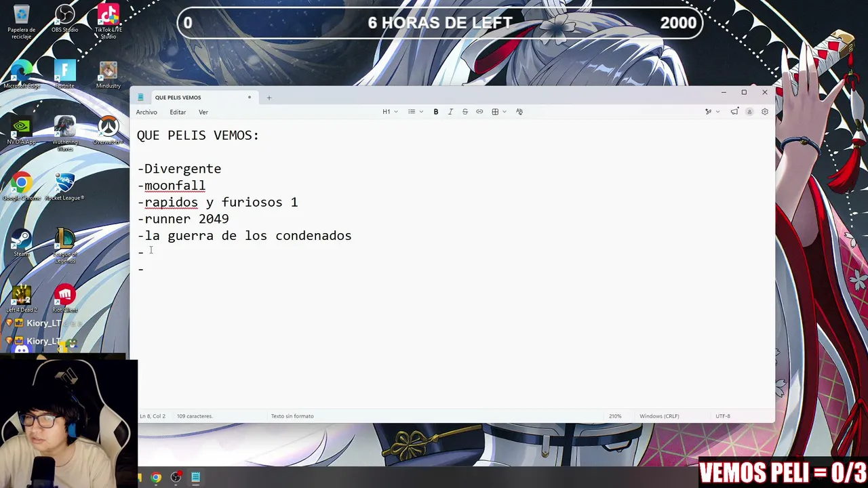The width and height of the screenshot is (868, 488).
Task: Toggle bold formatting in Notepad toolbar
Action: [x=436, y=112]
